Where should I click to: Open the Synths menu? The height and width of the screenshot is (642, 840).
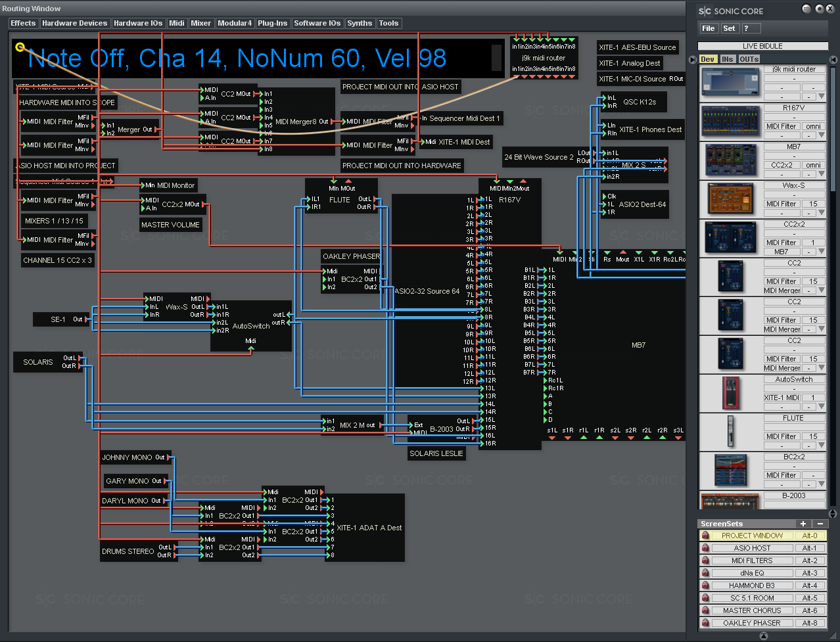pyautogui.click(x=360, y=23)
